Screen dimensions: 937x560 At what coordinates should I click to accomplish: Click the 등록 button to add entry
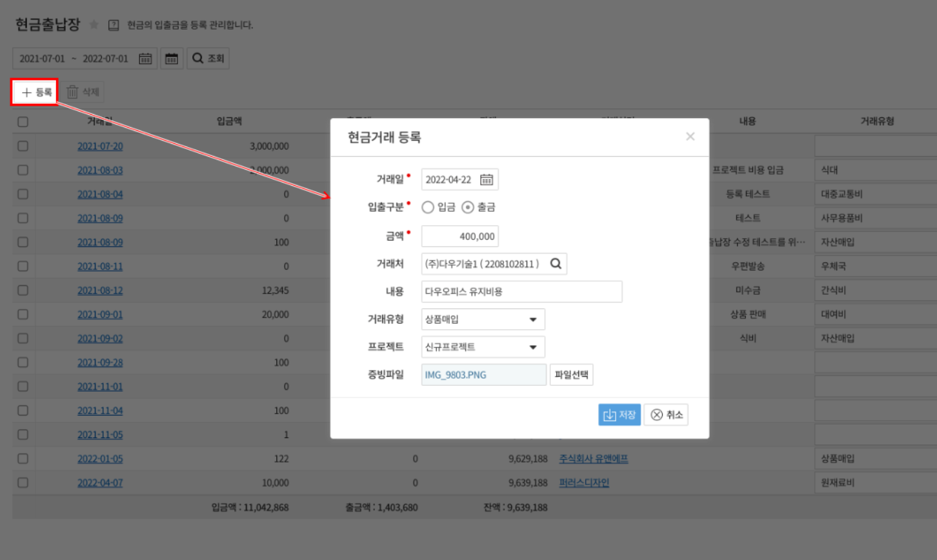[x=35, y=92]
